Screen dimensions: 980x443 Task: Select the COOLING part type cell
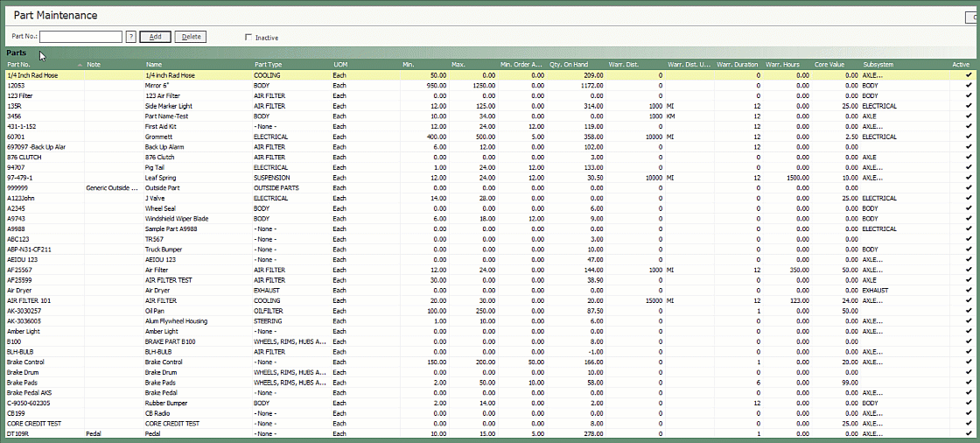click(268, 75)
